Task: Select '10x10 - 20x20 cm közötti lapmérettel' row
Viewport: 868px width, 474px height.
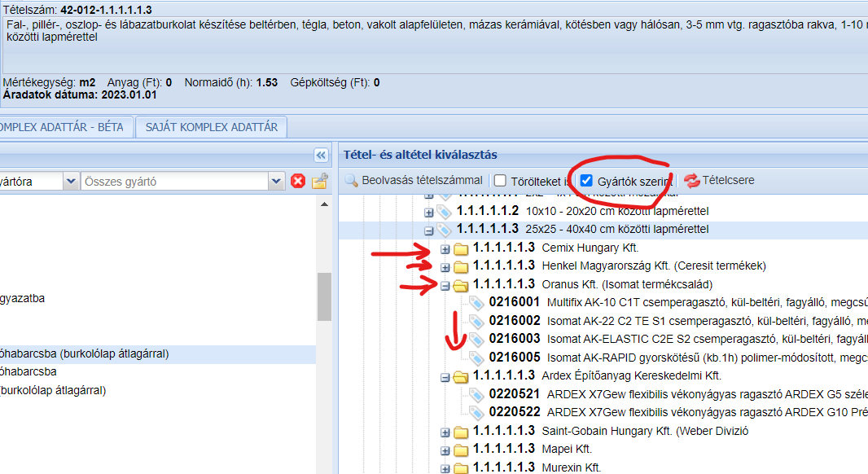Action: 617,211
